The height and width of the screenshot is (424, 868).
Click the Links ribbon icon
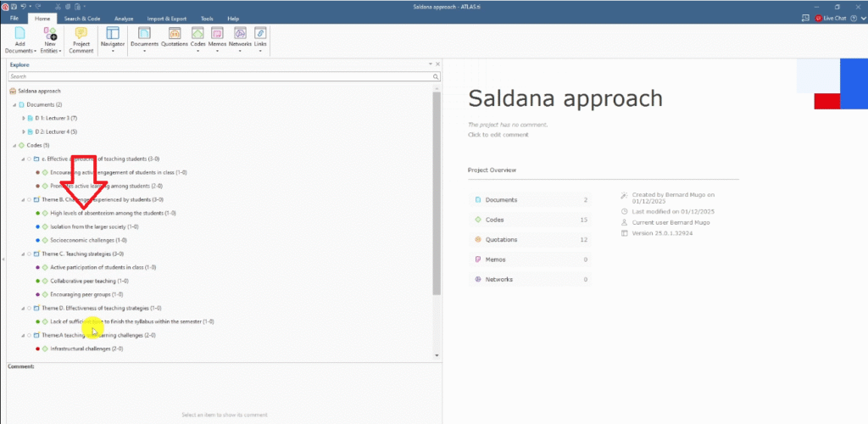click(261, 34)
